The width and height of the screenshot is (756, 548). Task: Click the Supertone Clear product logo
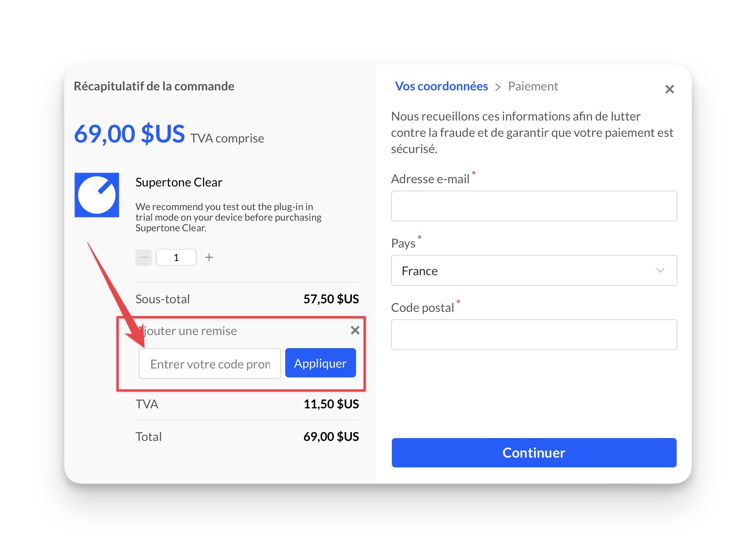[x=97, y=195]
